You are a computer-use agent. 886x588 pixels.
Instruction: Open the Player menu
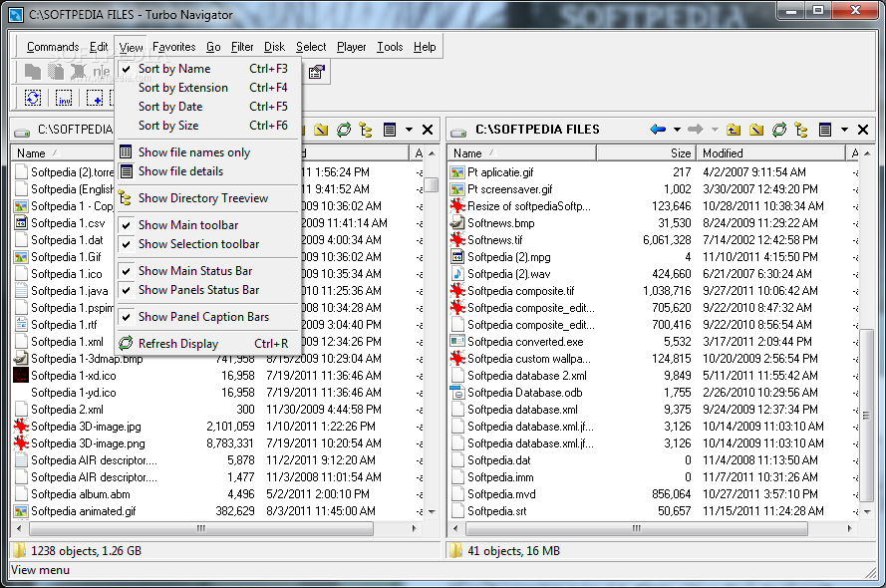pyautogui.click(x=352, y=47)
